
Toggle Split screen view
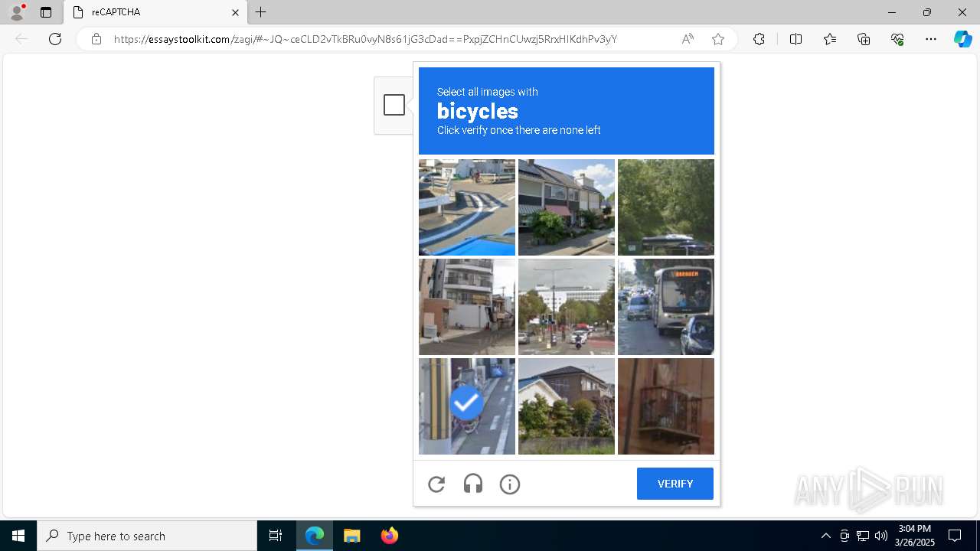point(795,39)
